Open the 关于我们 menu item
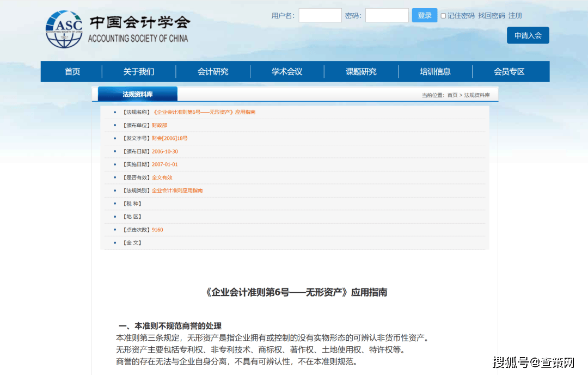 pyautogui.click(x=139, y=72)
